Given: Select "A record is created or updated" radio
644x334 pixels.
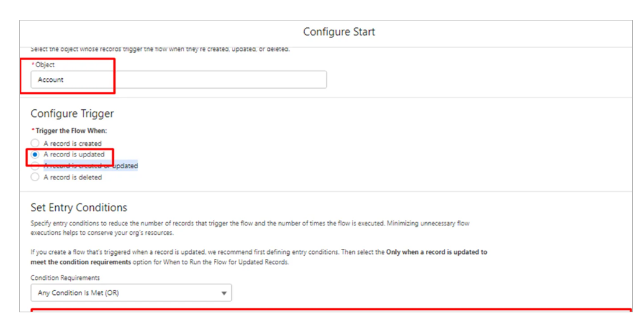Looking at the screenshot, I should point(35,166).
